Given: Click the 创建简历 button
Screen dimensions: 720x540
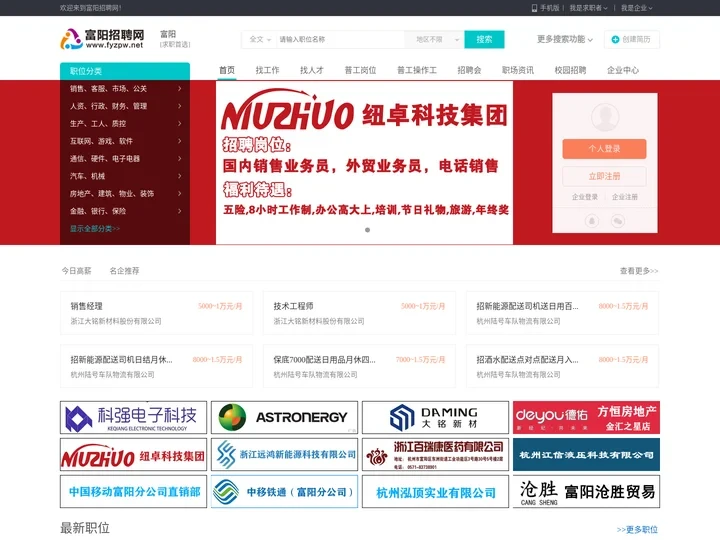Looking at the screenshot, I should tap(632, 39).
